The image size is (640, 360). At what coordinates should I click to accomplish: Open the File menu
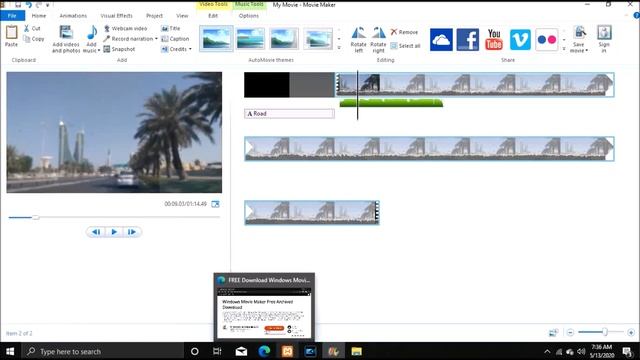pyautogui.click(x=12, y=16)
